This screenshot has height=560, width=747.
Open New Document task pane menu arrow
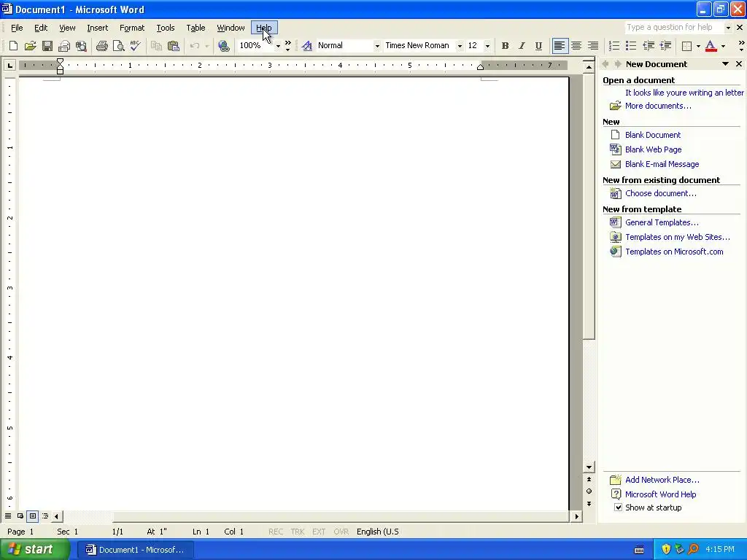[x=725, y=64]
